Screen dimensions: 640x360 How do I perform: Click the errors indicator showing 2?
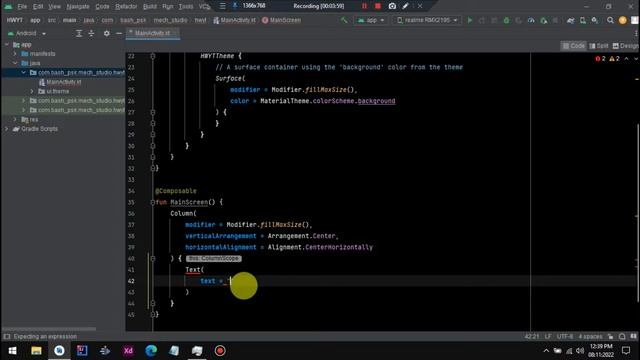(600, 59)
